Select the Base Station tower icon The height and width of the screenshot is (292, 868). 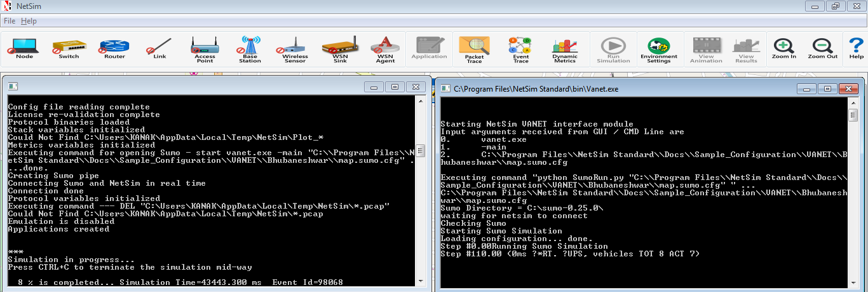(x=250, y=50)
